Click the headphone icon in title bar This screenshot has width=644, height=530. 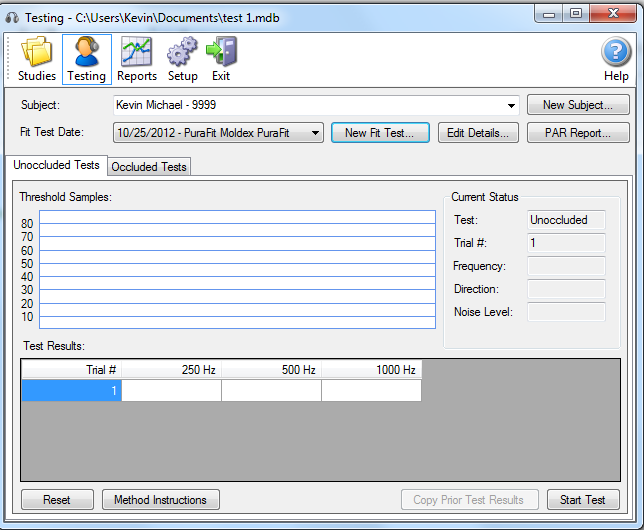tap(12, 14)
